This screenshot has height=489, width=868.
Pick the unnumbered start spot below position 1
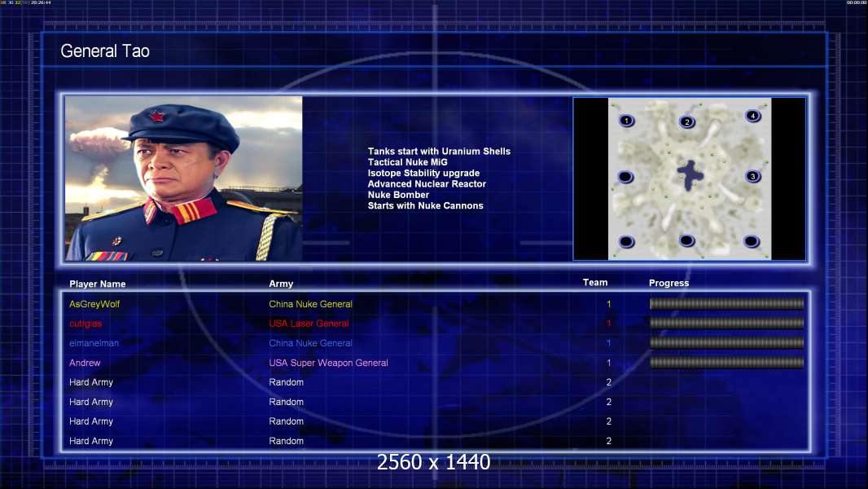[x=625, y=177]
